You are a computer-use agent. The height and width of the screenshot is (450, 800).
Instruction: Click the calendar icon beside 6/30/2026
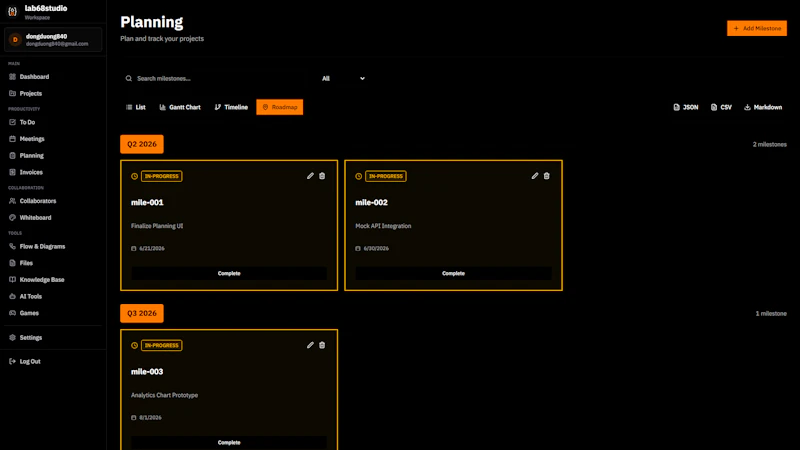[x=358, y=248]
